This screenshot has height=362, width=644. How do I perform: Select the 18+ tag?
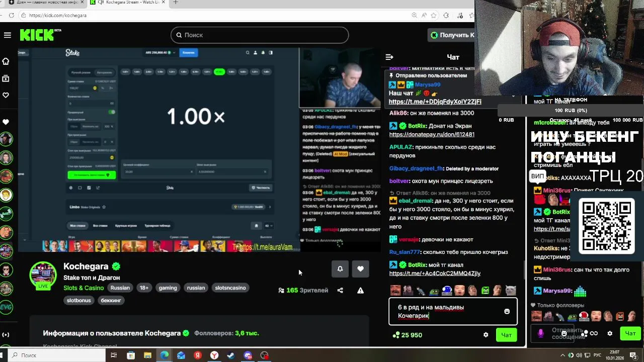144,288
